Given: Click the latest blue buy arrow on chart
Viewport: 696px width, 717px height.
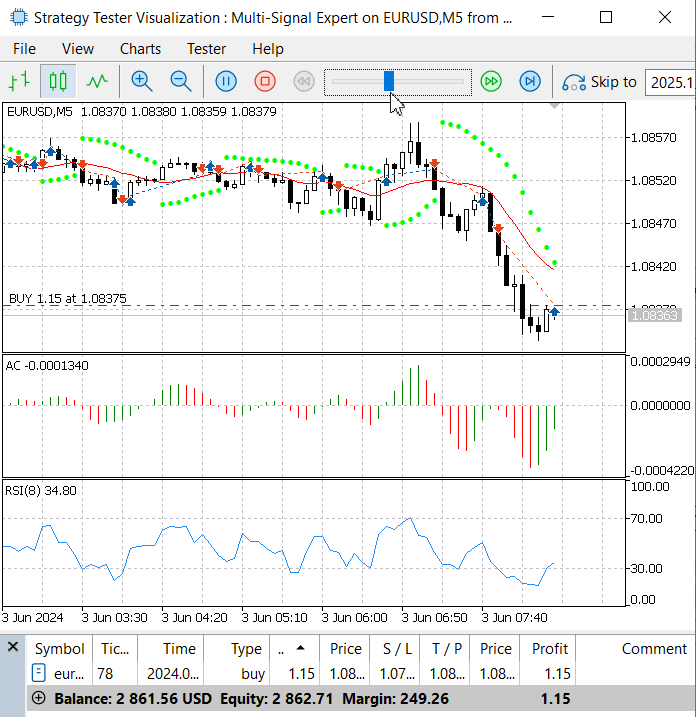Looking at the screenshot, I should (554, 312).
